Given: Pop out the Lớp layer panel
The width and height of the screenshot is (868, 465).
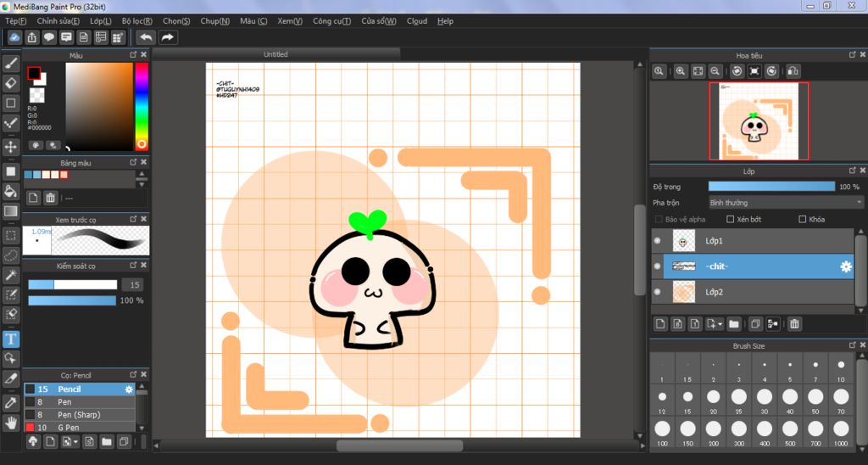Looking at the screenshot, I should click(x=853, y=171).
